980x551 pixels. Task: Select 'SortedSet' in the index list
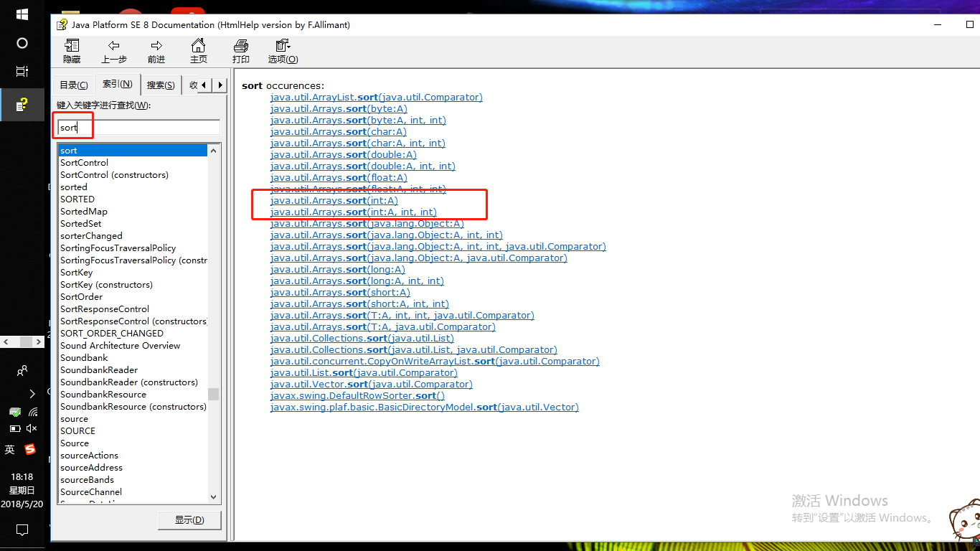[x=81, y=224]
